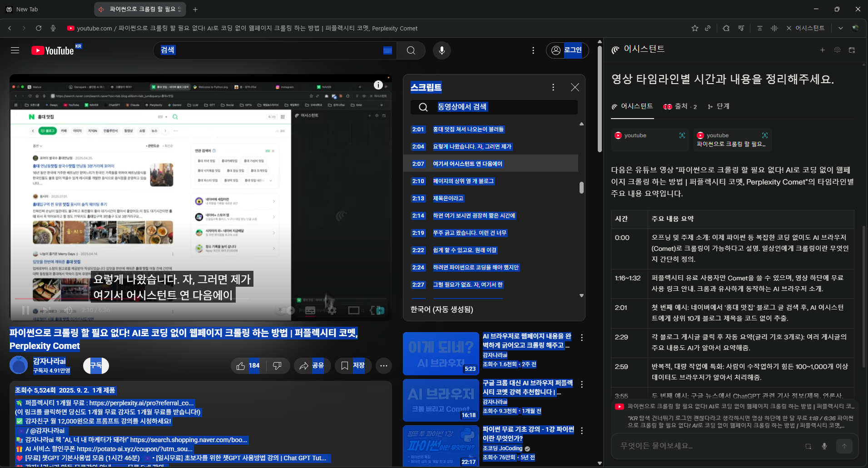Start a new assistant thread with plus icon
Image resolution: width=868 pixels, height=468 pixels.
click(823, 50)
